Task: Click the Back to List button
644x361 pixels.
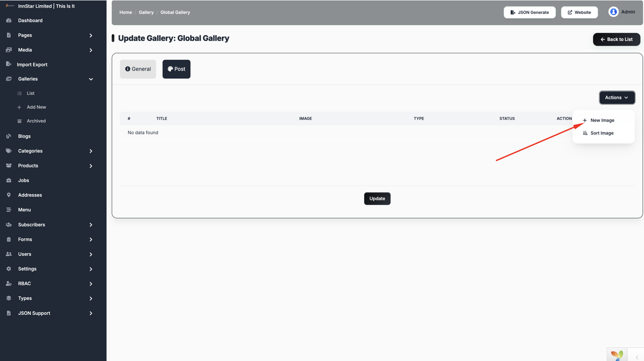Action: tap(616, 39)
